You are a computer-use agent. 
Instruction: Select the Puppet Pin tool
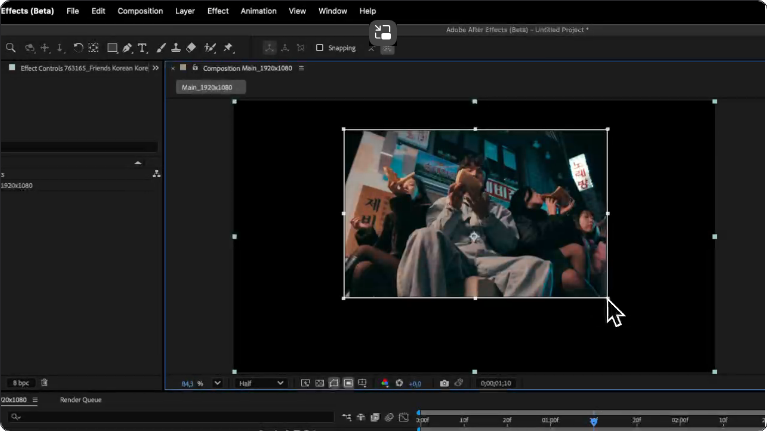(227, 48)
